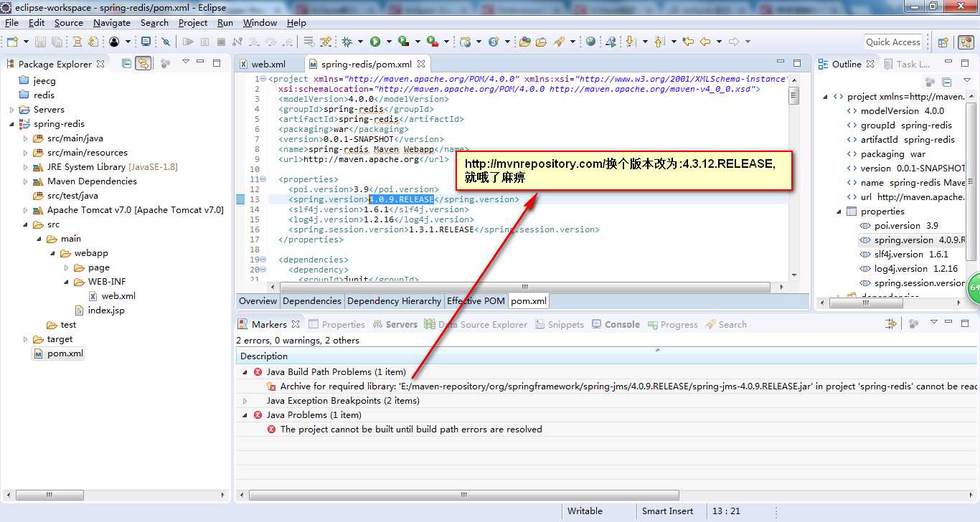
Task: Switch to Task List tab
Action: pyautogui.click(x=906, y=64)
